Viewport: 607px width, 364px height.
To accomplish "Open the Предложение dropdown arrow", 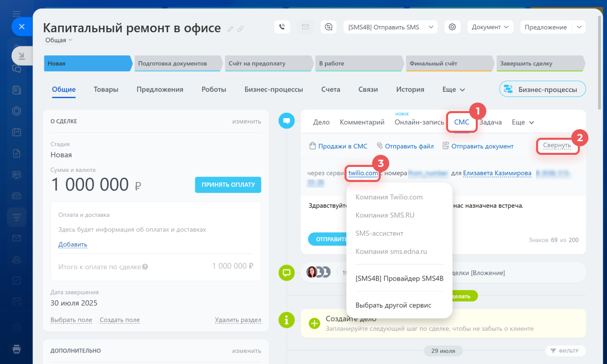I will pos(579,27).
